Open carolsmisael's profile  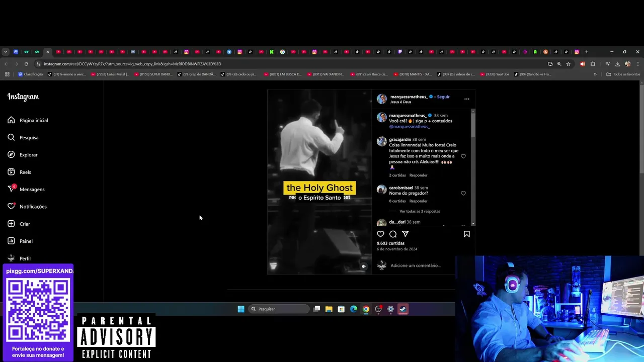click(401, 188)
